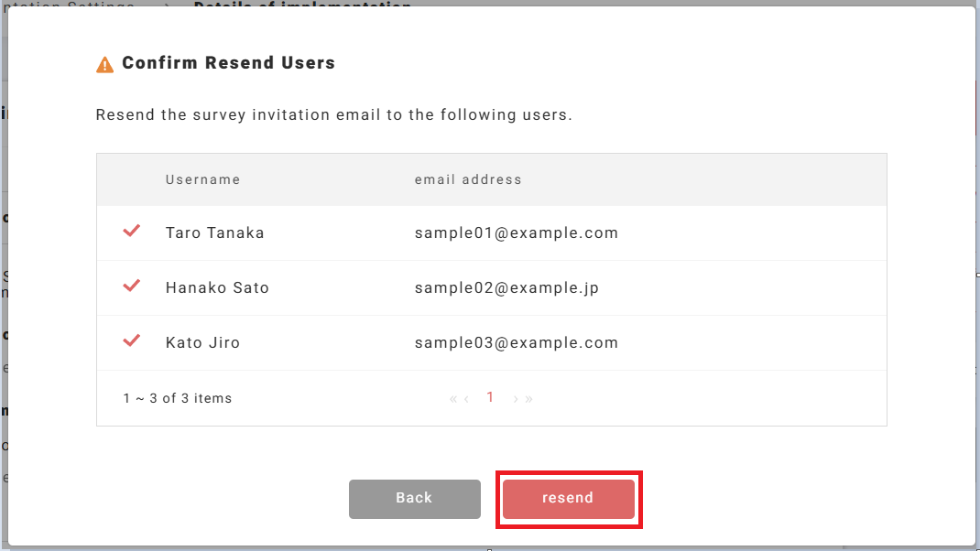The width and height of the screenshot is (980, 551).
Task: Click the email address column header
Action: (468, 179)
